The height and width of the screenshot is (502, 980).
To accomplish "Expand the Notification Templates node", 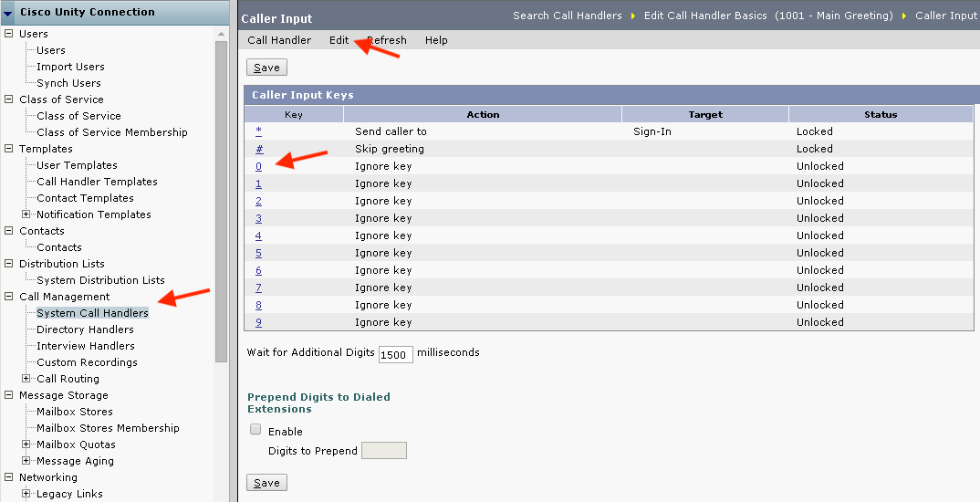I will coord(26,214).
